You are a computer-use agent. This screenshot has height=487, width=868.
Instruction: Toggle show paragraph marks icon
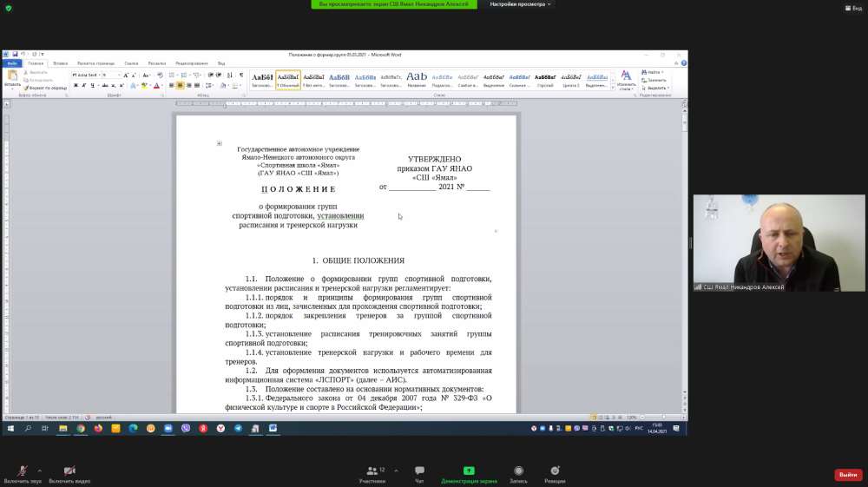[240, 76]
